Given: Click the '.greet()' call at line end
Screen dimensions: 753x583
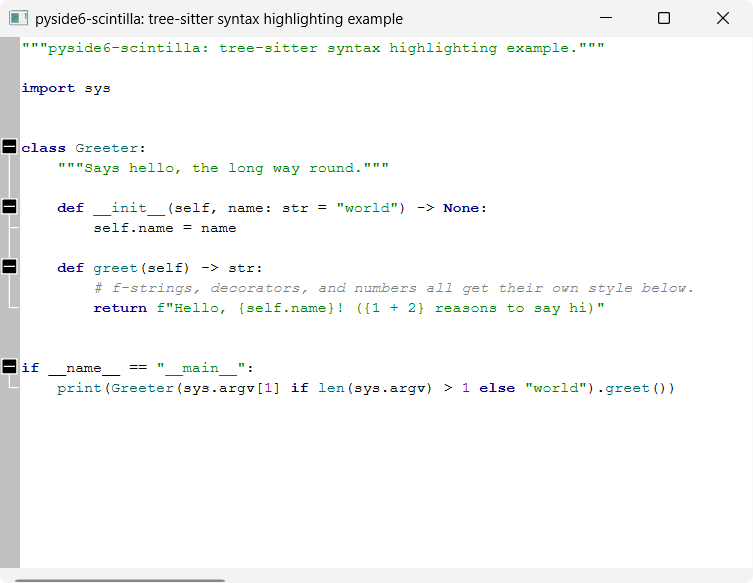Looking at the screenshot, I should click(636, 388).
